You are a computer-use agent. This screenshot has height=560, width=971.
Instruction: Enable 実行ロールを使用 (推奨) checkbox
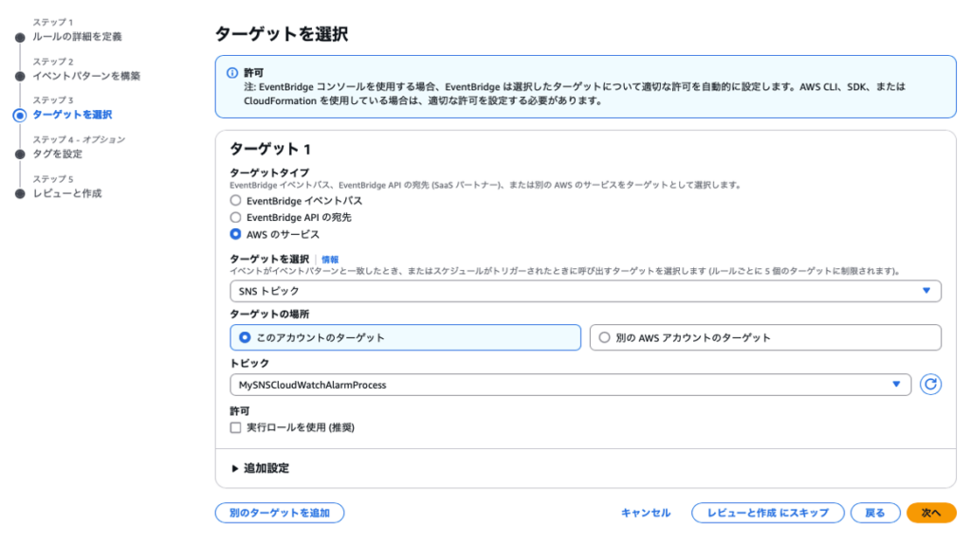[x=236, y=427]
